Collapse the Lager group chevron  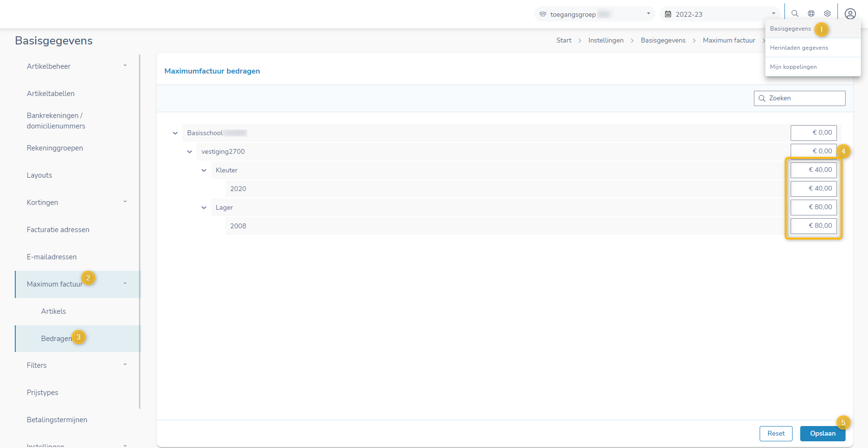204,208
